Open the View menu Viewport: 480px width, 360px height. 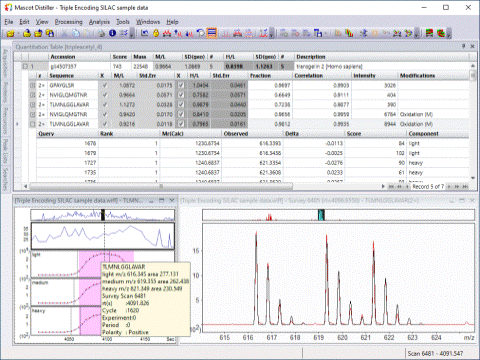42,22
